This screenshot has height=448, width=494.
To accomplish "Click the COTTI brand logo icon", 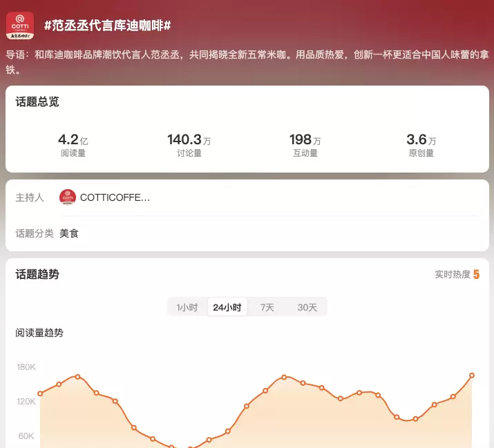I will pyautogui.click(x=20, y=26).
